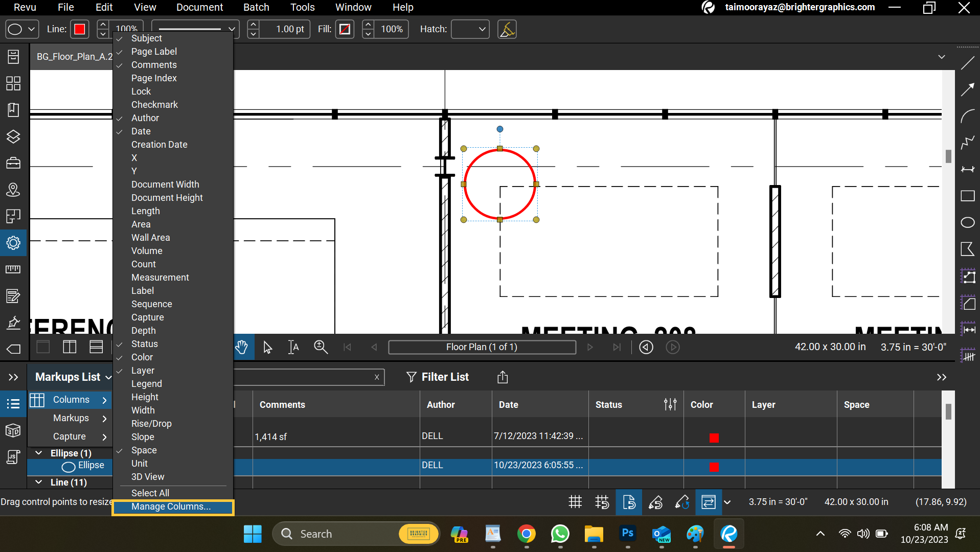Image resolution: width=980 pixels, height=552 pixels.
Task: Check the Creation Date column
Action: 159,144
